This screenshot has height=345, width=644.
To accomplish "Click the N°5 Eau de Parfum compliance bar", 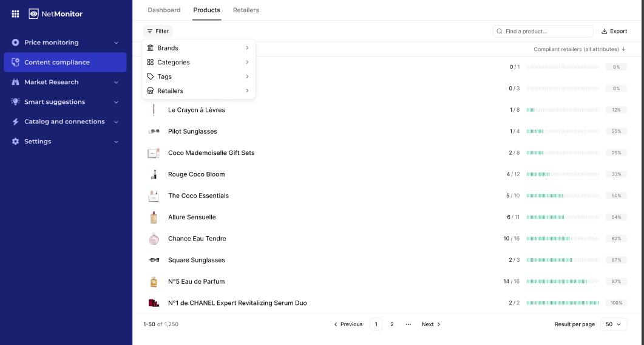I will pyautogui.click(x=563, y=281).
